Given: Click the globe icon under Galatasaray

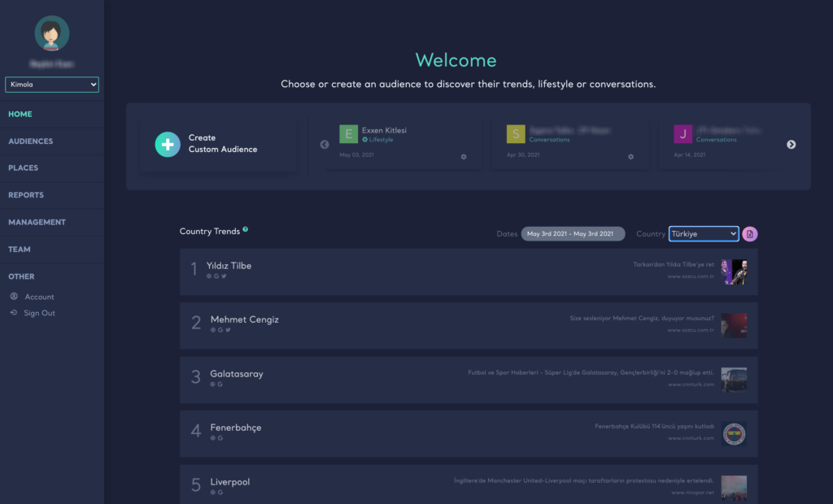Looking at the screenshot, I should [x=212, y=384].
